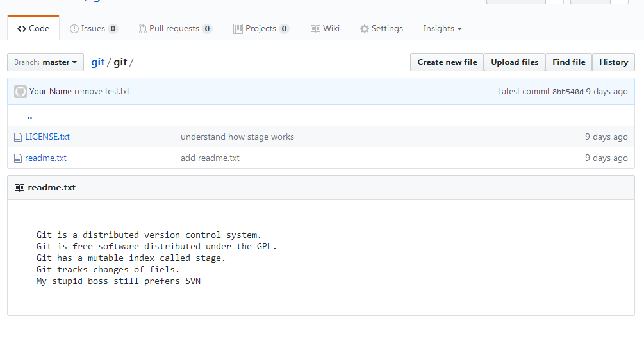This screenshot has width=644, height=341.
Task: Open root 'git' breadcrumb link
Action: tap(98, 62)
